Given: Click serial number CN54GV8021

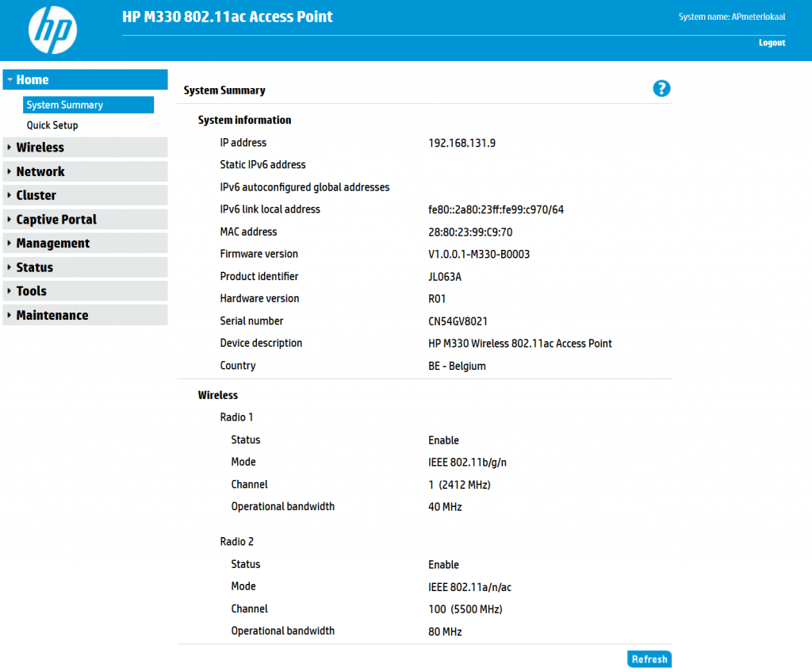Looking at the screenshot, I should coord(458,321).
